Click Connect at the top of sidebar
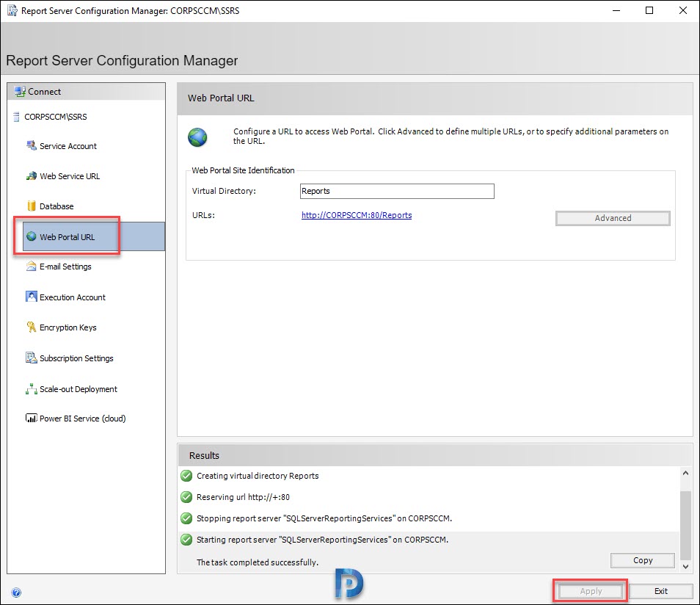Image resolution: width=700 pixels, height=605 pixels. 44,92
